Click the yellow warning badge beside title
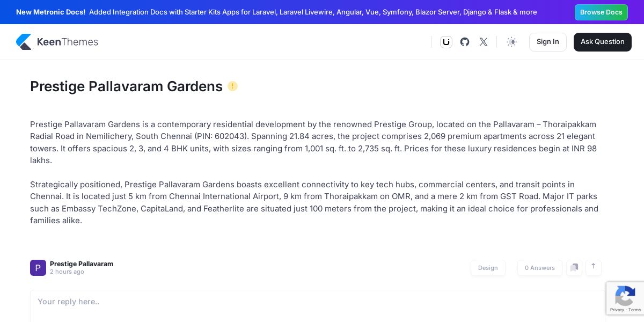Image resolution: width=644 pixels, height=322 pixels. click(232, 86)
